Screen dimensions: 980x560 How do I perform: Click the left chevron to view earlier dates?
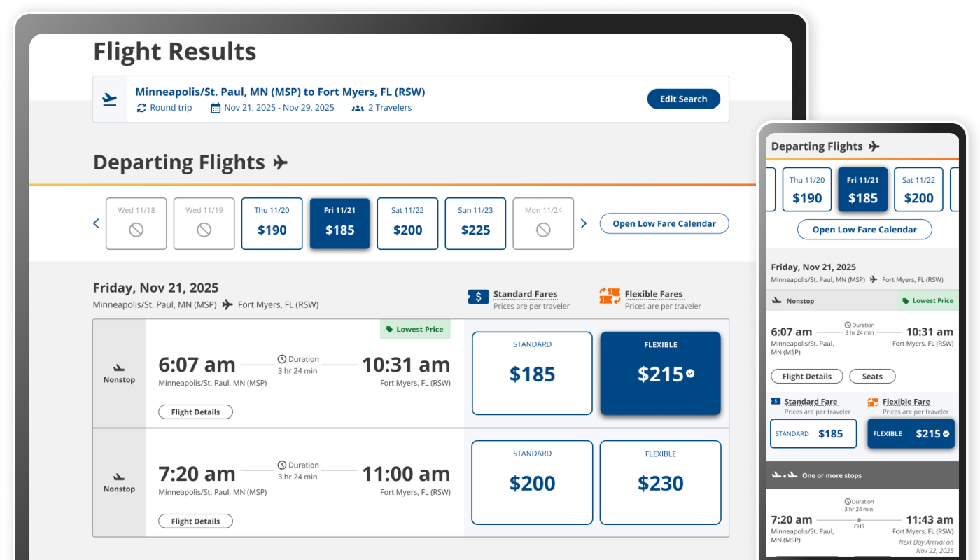pos(96,223)
